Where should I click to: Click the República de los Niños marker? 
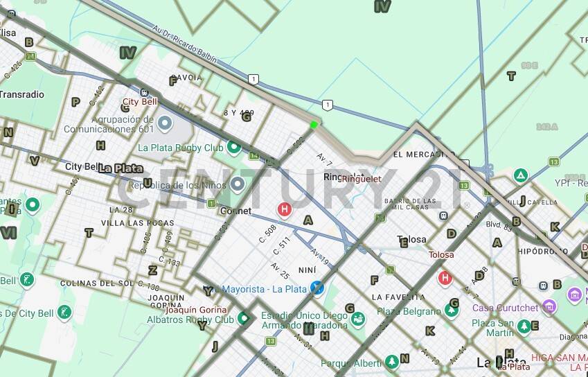pyautogui.click(x=238, y=184)
